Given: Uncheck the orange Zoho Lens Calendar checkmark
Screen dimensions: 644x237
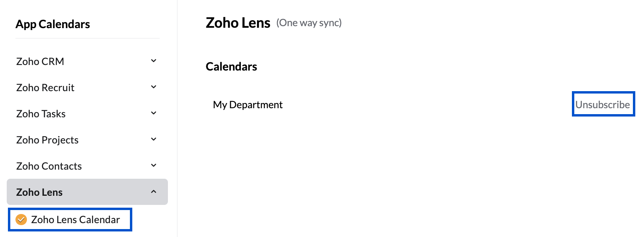Looking at the screenshot, I should (x=21, y=220).
